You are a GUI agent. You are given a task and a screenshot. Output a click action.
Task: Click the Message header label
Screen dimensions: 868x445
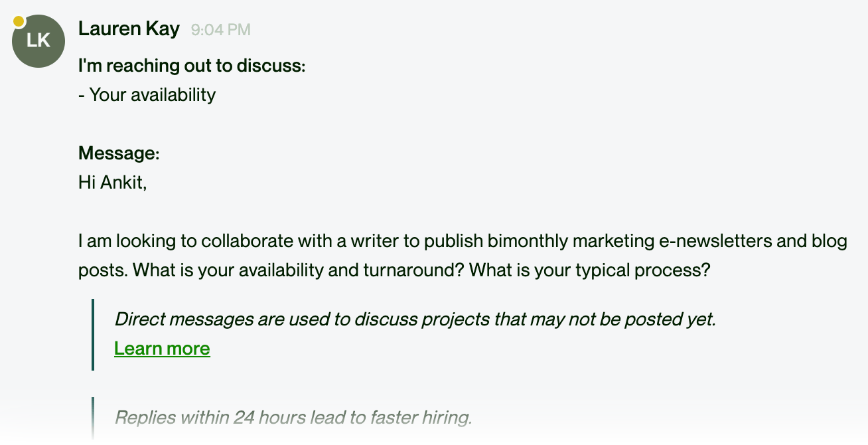click(x=118, y=153)
